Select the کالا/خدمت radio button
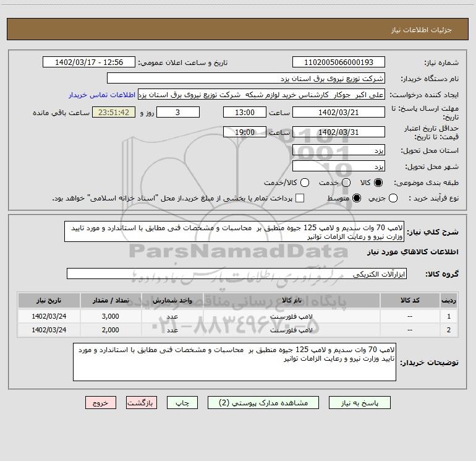The image size is (476, 461). coord(305,183)
